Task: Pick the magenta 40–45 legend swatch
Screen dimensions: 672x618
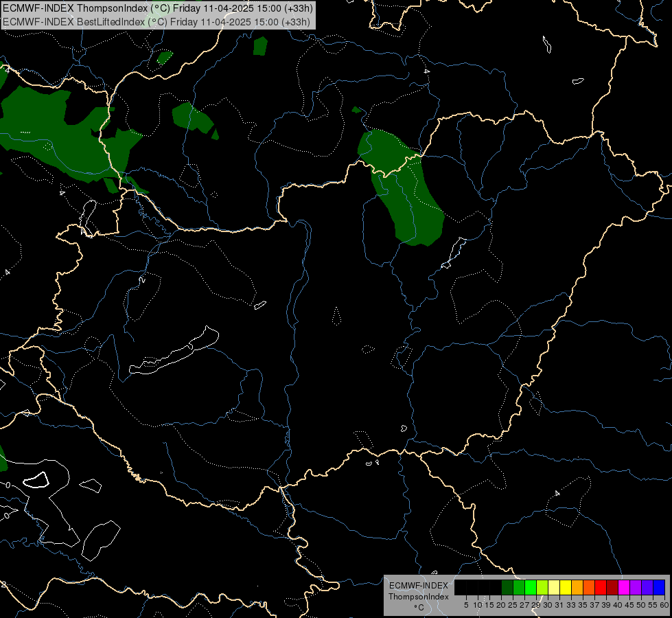Action: coord(624,587)
